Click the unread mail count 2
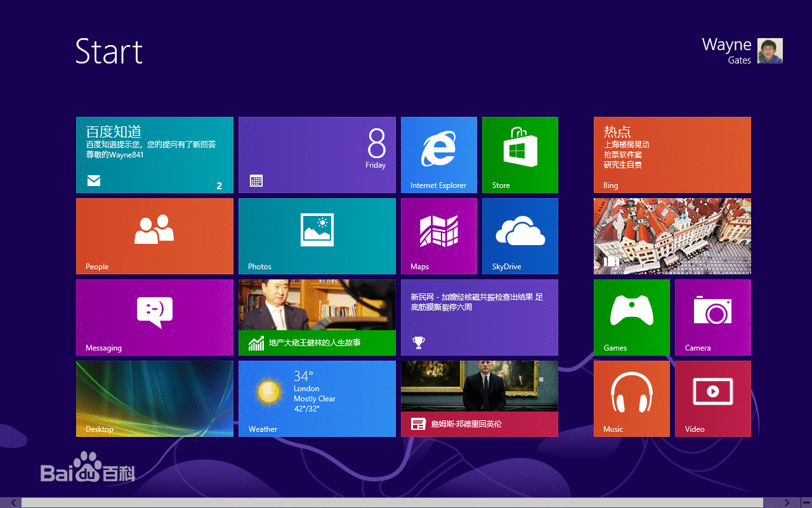 tap(219, 186)
